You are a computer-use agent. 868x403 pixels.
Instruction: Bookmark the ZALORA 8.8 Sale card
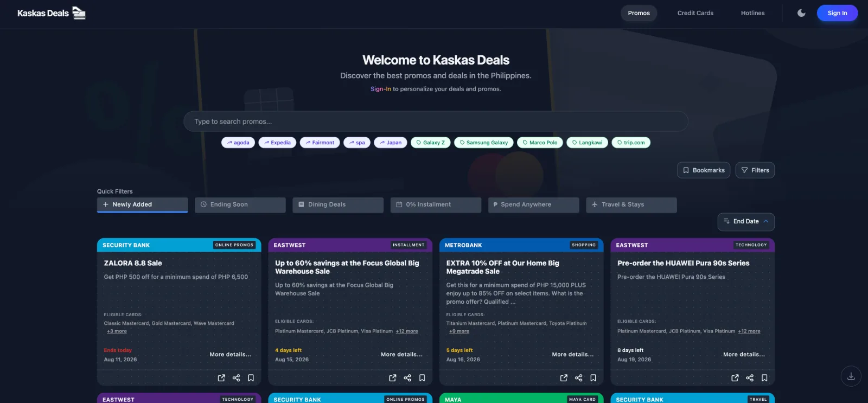[251, 378]
